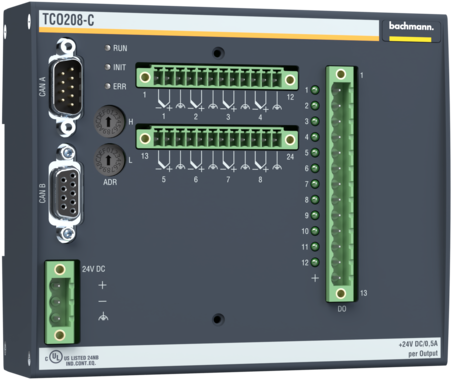Click digital output LED 4
Image resolution: width=453 pixels, height=380 pixels.
pos(315,137)
